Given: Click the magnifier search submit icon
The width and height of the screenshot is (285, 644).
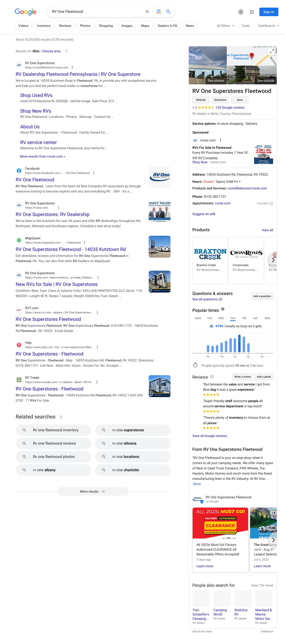Looking at the screenshot, I should tap(168, 12).
